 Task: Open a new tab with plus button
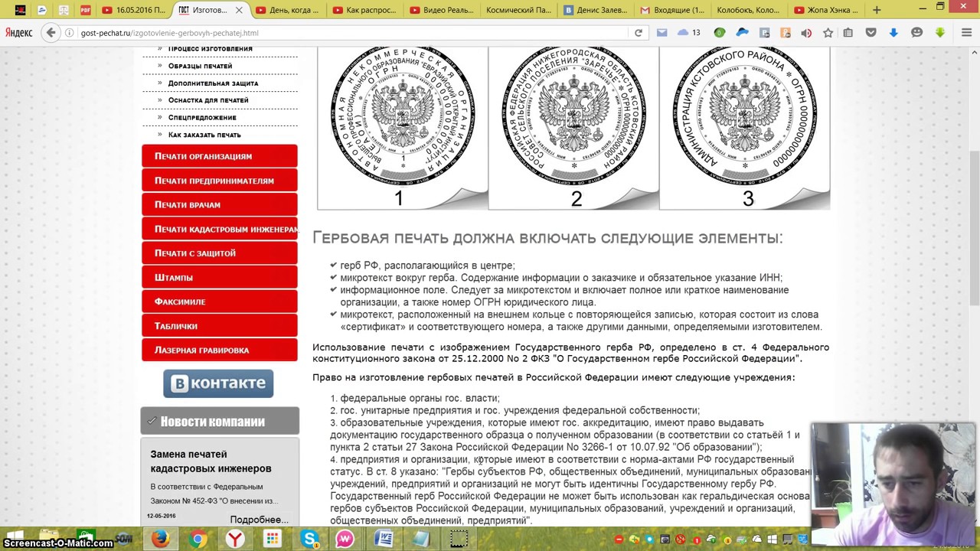tap(877, 10)
